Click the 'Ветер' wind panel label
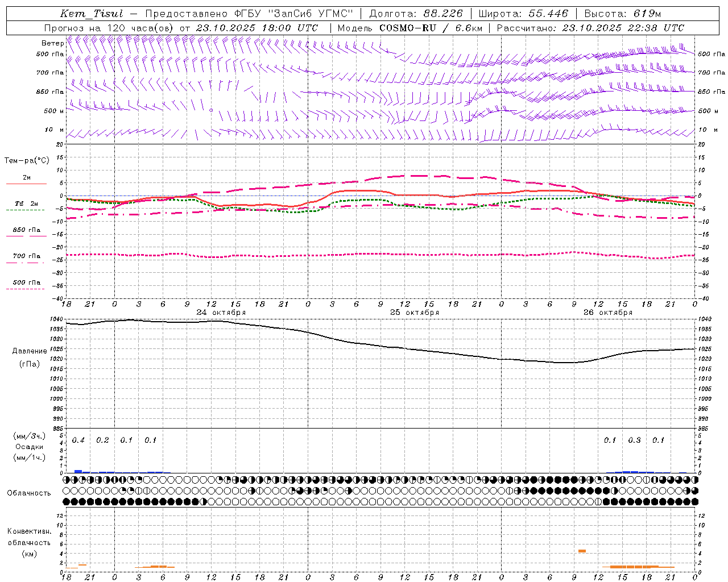 coord(53,43)
